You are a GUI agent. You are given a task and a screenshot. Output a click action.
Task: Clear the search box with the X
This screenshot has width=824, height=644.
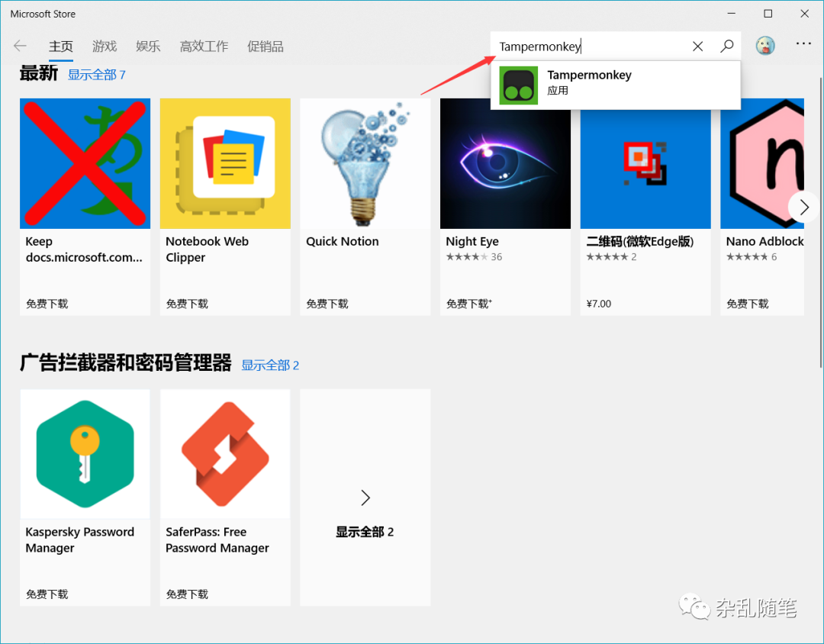697,46
